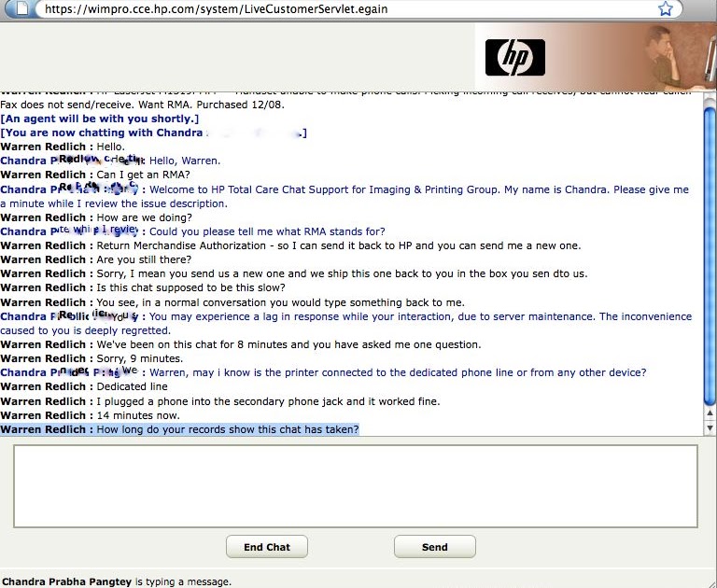End the chat session
This screenshot has width=717, height=588.
267,547
